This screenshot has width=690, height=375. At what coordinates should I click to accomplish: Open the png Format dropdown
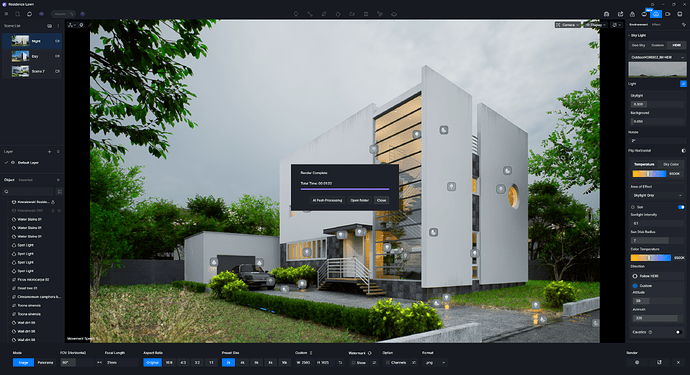[x=435, y=363]
